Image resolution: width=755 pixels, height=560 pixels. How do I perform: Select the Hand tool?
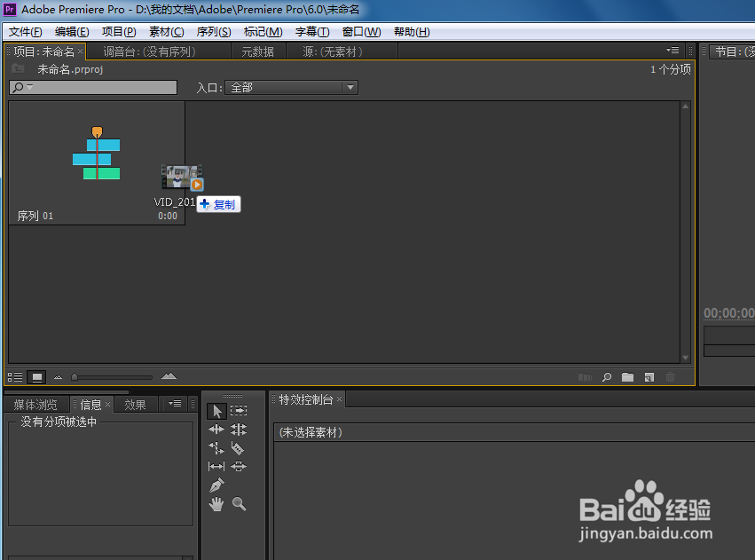216,504
